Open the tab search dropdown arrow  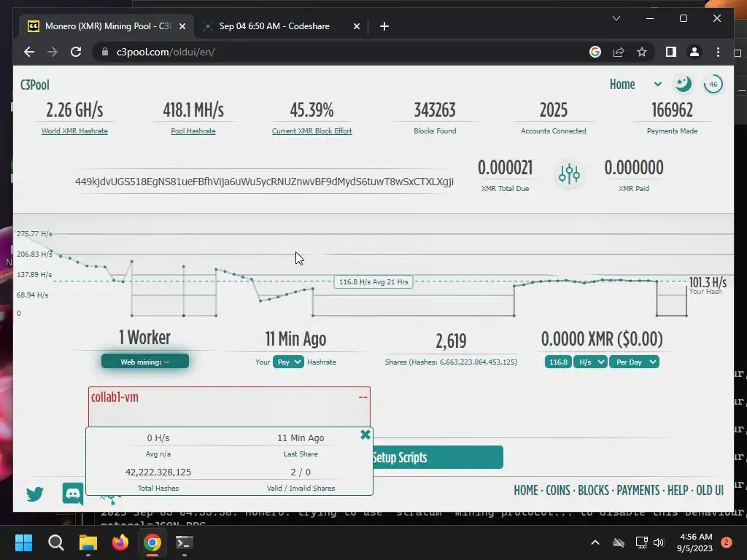point(616,18)
